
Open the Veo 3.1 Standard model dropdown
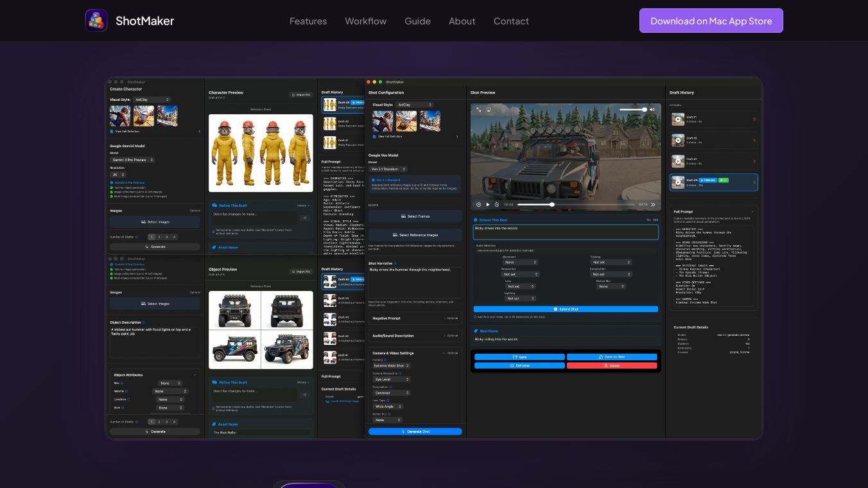[388, 169]
